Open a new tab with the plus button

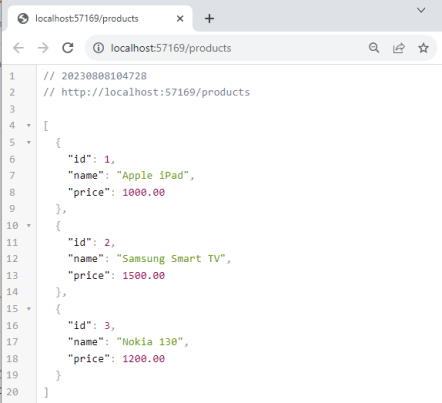coord(209,18)
